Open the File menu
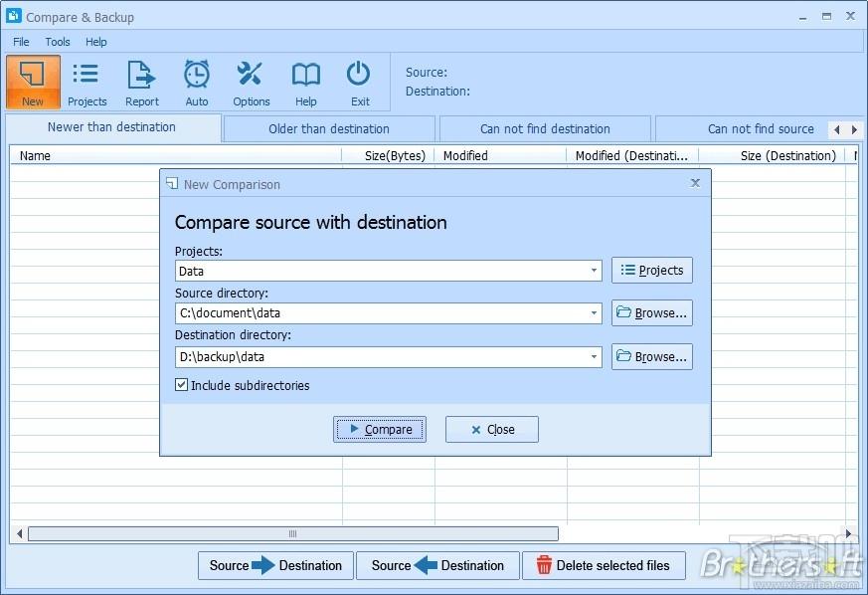This screenshot has height=595, width=868. [21, 42]
